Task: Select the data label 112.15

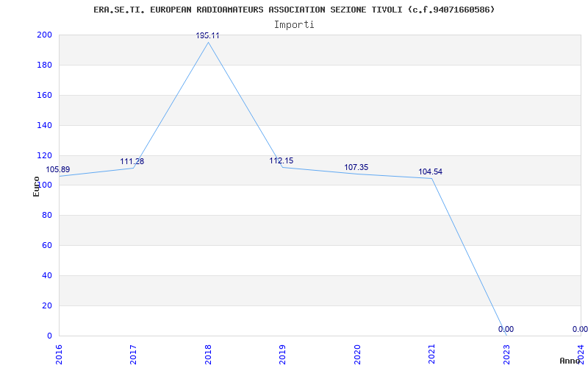Action: click(x=282, y=160)
